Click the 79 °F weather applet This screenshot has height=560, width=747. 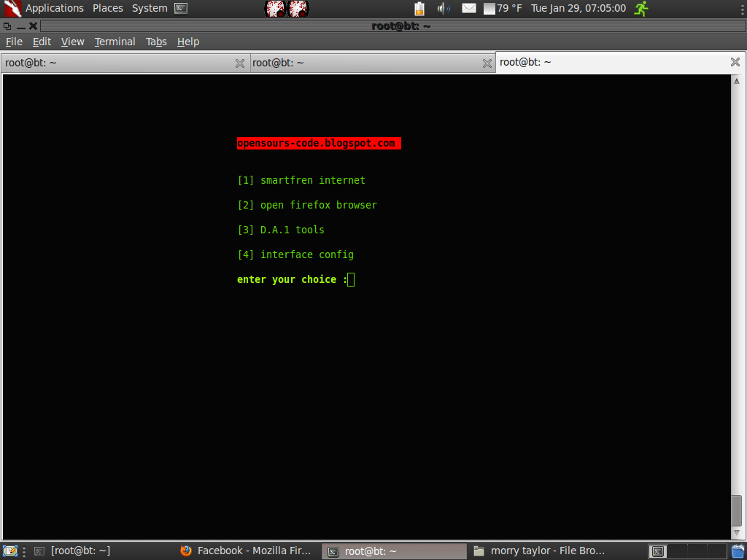500,8
